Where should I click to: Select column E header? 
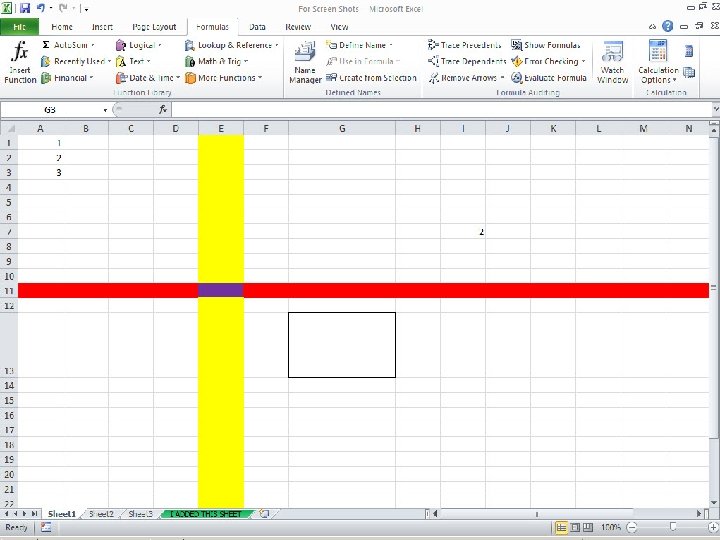coord(221,129)
